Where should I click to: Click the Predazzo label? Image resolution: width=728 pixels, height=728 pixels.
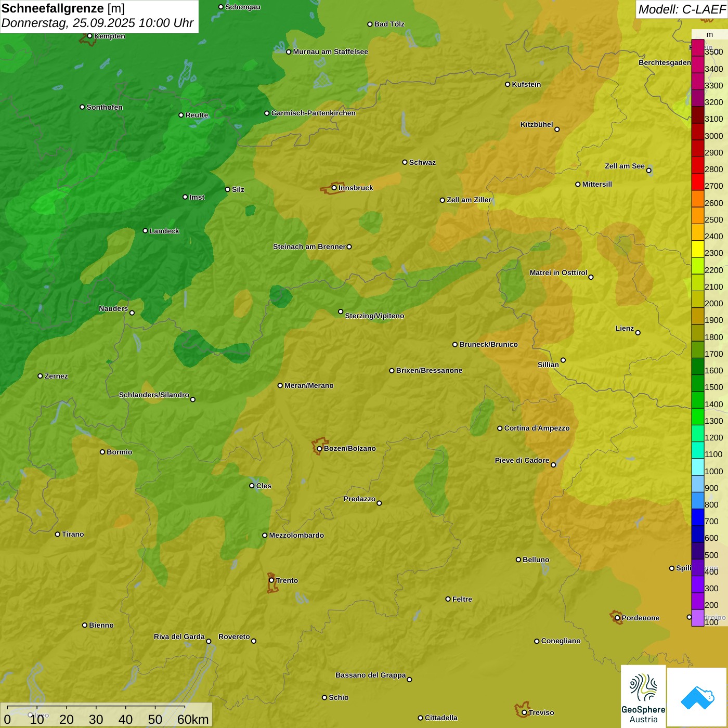coord(359,499)
